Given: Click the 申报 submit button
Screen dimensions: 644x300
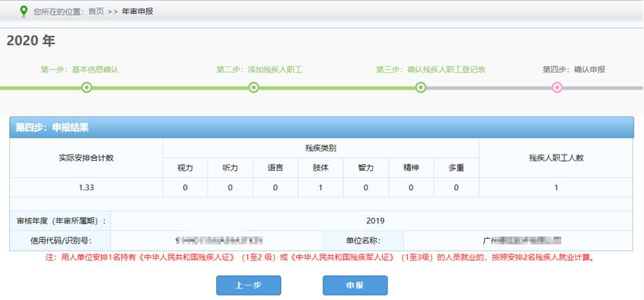Looking at the screenshot, I should tap(355, 285).
